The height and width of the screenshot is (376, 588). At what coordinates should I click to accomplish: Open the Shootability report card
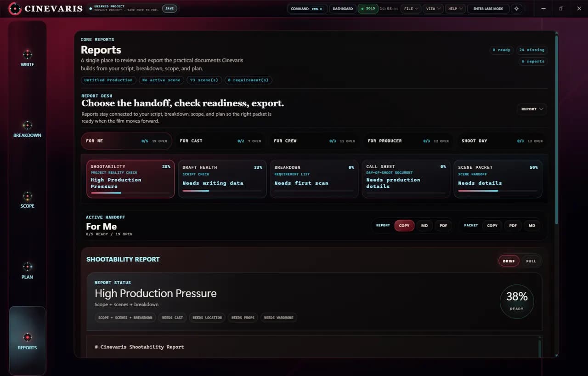coord(130,179)
